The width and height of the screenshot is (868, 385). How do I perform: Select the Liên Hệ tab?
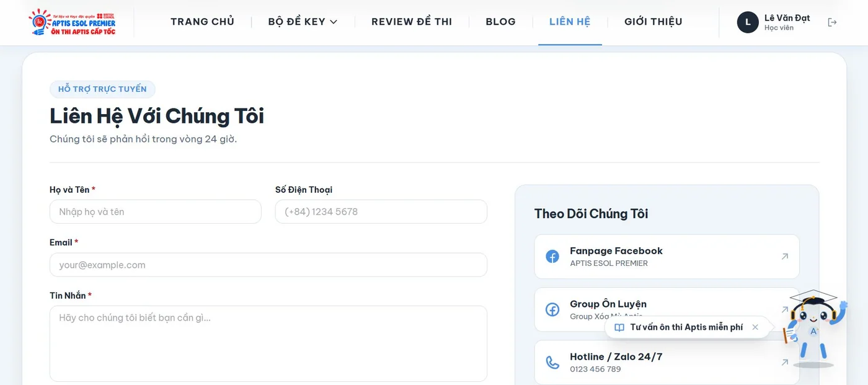[570, 22]
